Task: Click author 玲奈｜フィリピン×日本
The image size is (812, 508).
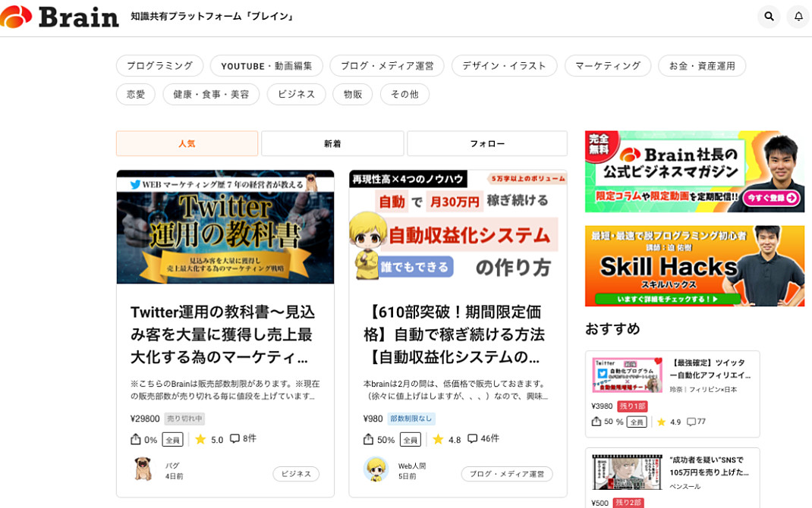Action: (703, 390)
